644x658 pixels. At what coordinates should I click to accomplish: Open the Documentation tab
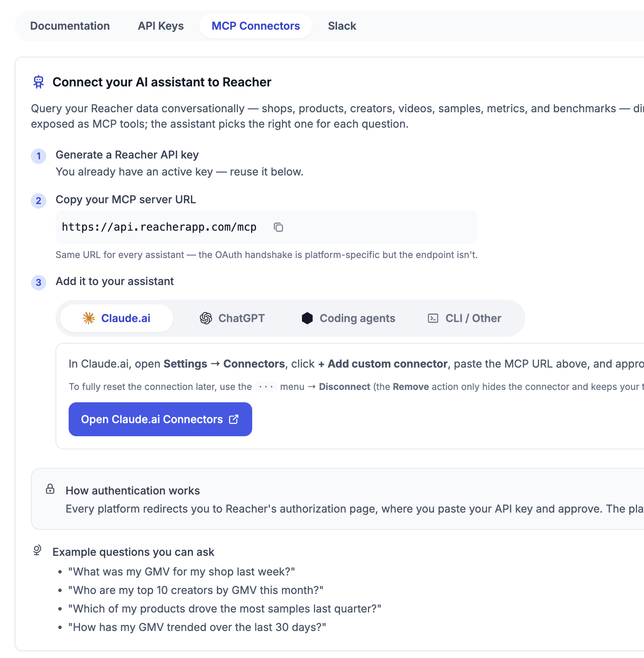click(x=70, y=26)
